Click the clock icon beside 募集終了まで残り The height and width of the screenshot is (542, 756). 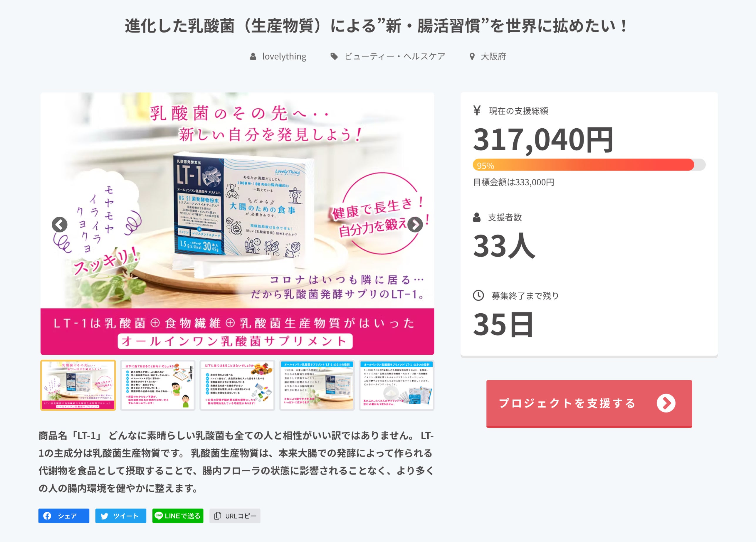click(x=478, y=295)
